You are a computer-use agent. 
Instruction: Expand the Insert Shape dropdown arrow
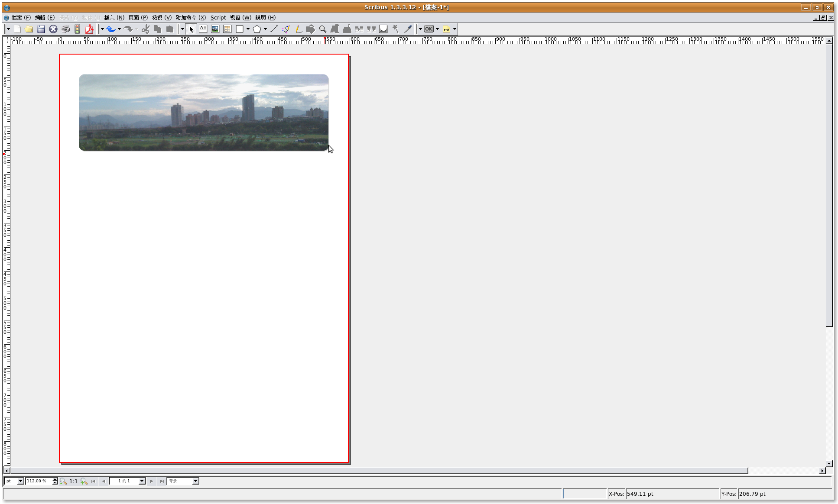click(x=248, y=29)
